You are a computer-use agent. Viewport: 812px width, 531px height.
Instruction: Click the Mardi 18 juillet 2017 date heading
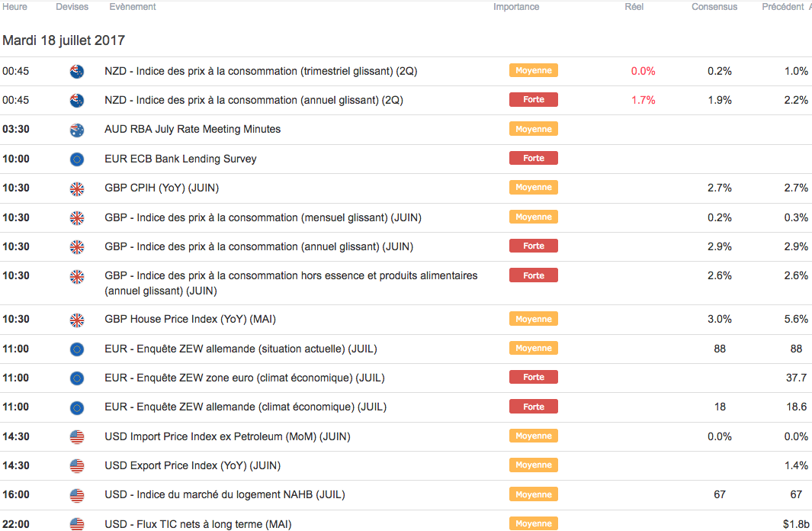tap(63, 40)
